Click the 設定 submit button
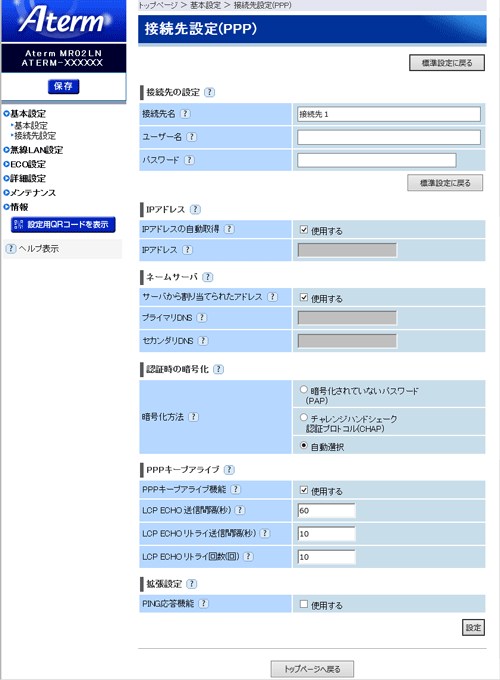The height and width of the screenshot is (680, 500). pos(473,628)
